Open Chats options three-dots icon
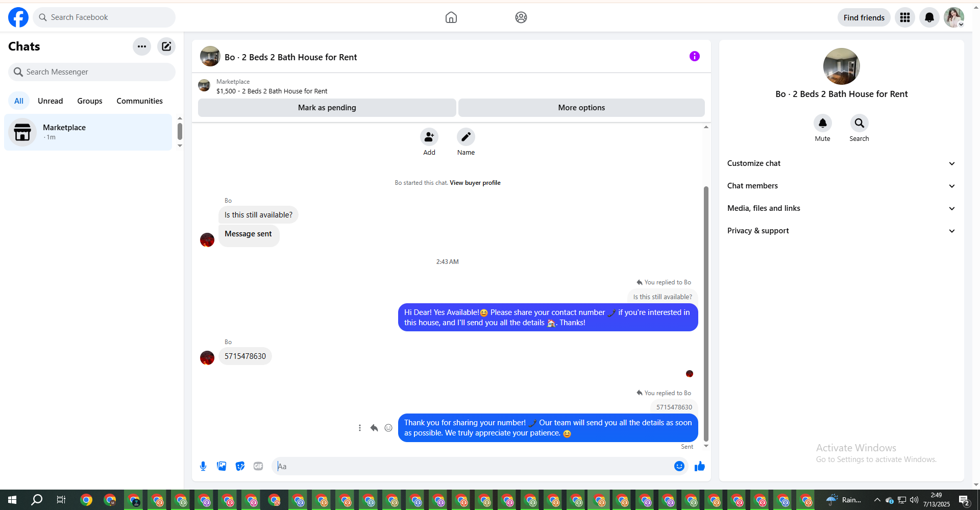 coord(142,46)
